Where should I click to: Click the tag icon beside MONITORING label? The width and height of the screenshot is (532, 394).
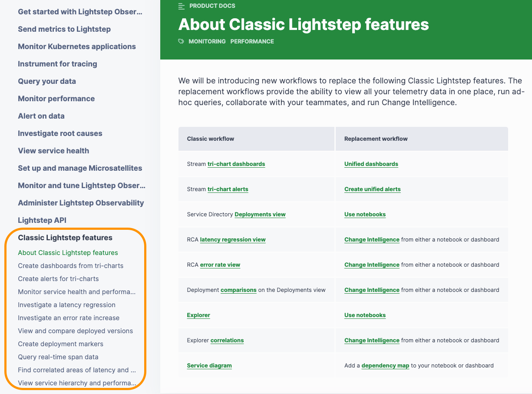[x=181, y=41]
